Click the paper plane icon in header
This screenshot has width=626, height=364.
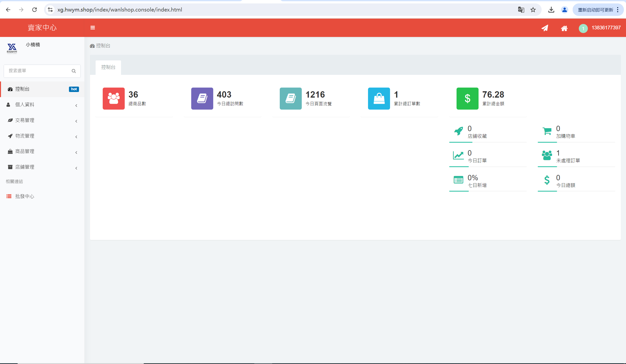click(545, 28)
